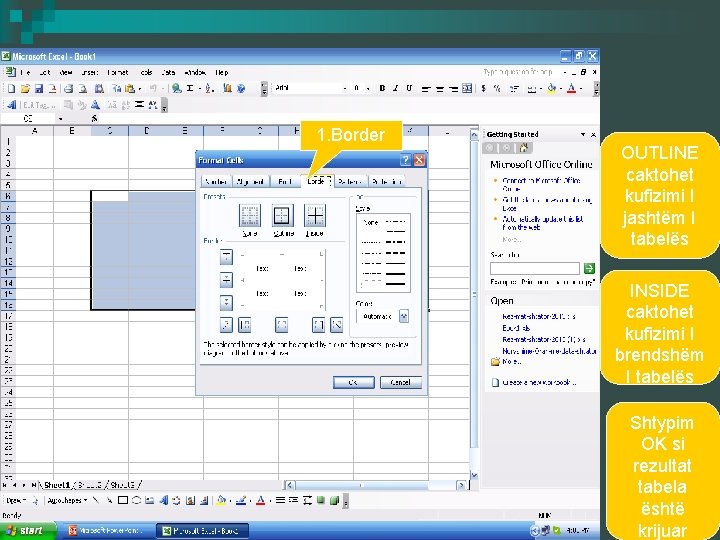Click the AutoSum toolbar icon
Viewport: 720px width, 540px height.
click(x=190, y=89)
